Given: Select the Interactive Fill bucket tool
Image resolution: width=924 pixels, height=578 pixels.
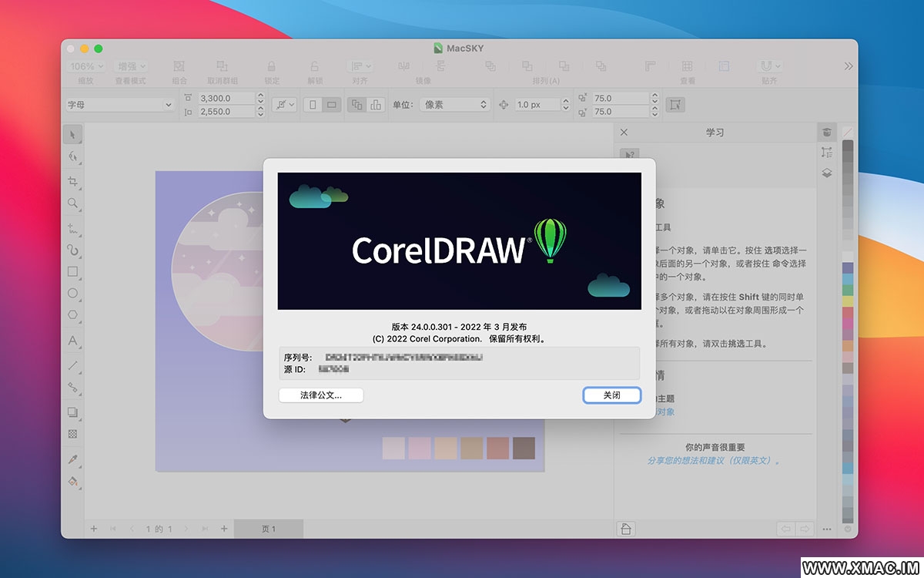Looking at the screenshot, I should [72, 481].
